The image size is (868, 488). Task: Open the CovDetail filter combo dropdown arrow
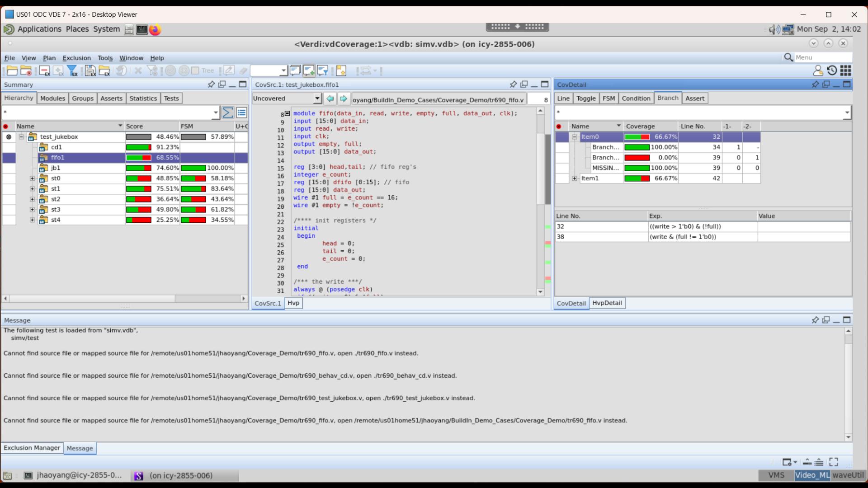click(847, 113)
